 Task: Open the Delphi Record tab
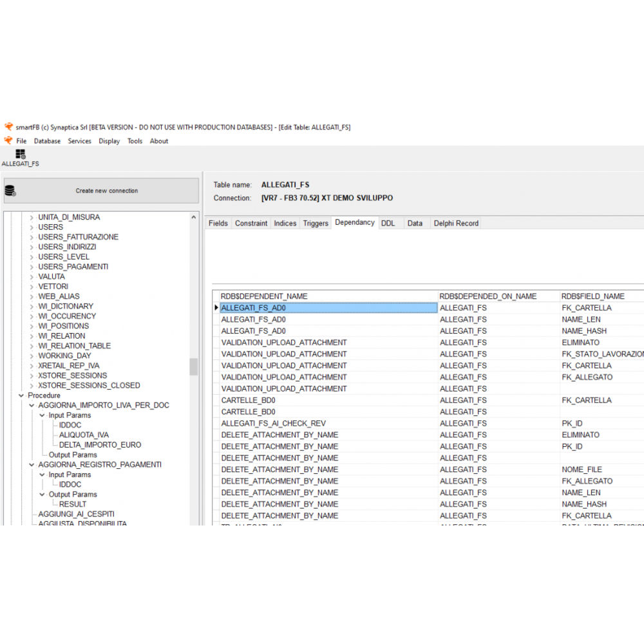point(456,223)
